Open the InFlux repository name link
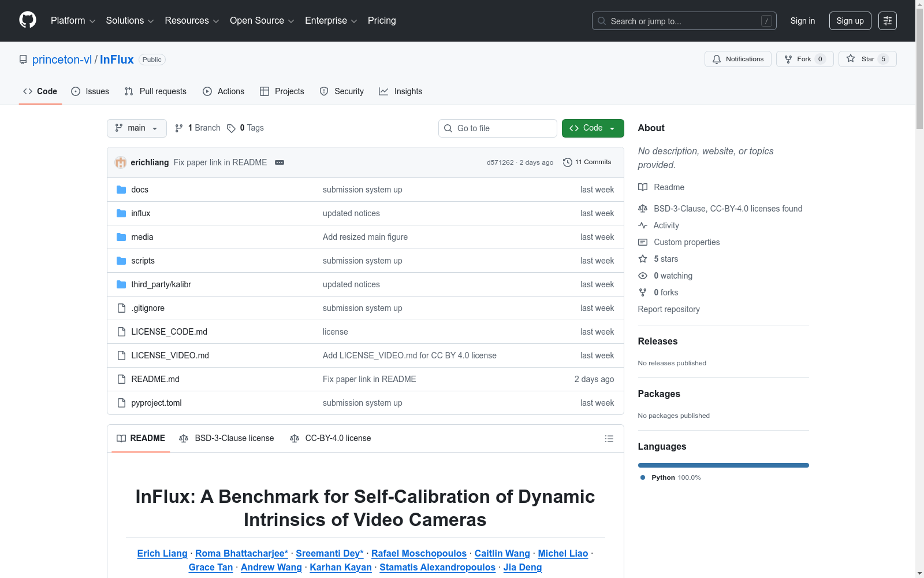 [117, 60]
